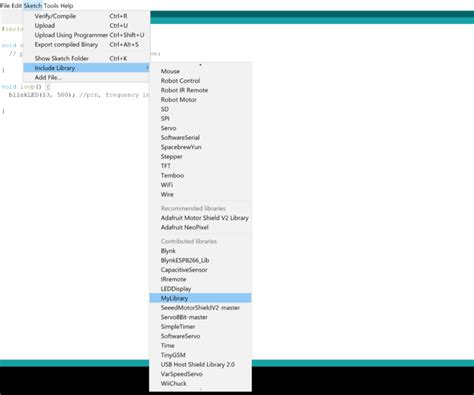Select Add File... entry
The image size is (474, 395).
click(x=87, y=77)
